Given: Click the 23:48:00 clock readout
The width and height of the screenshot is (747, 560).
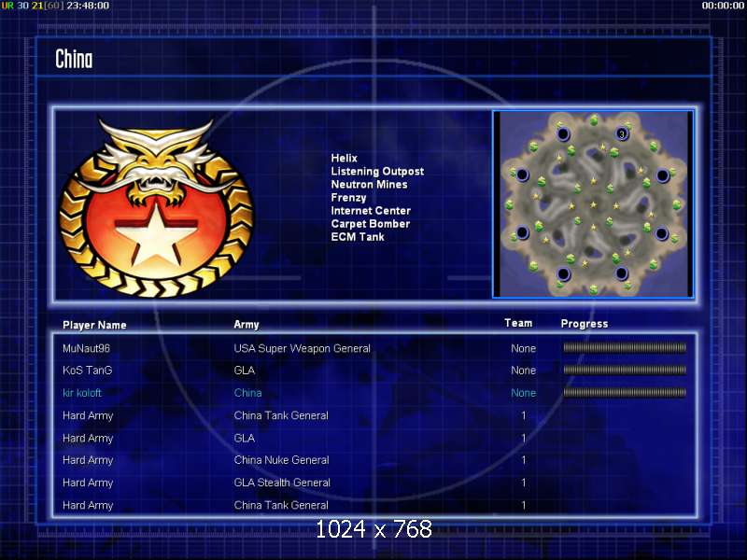Looking at the screenshot, I should [x=88, y=6].
